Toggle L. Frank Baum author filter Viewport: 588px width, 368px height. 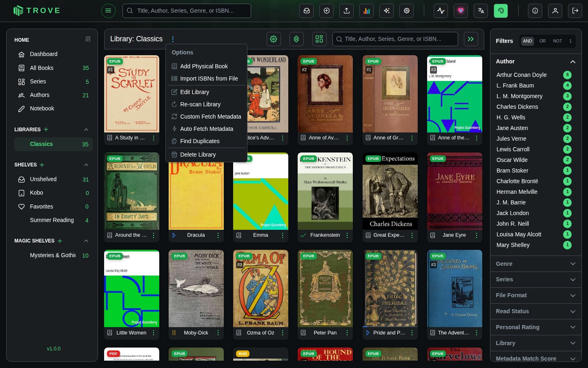[534, 85]
